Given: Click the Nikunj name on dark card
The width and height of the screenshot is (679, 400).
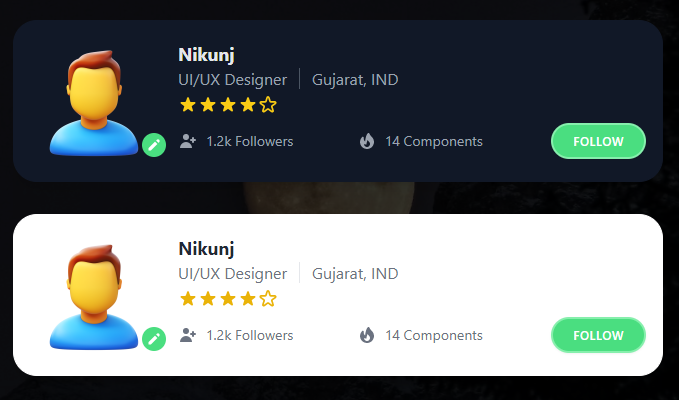Looking at the screenshot, I should click(x=206, y=55).
